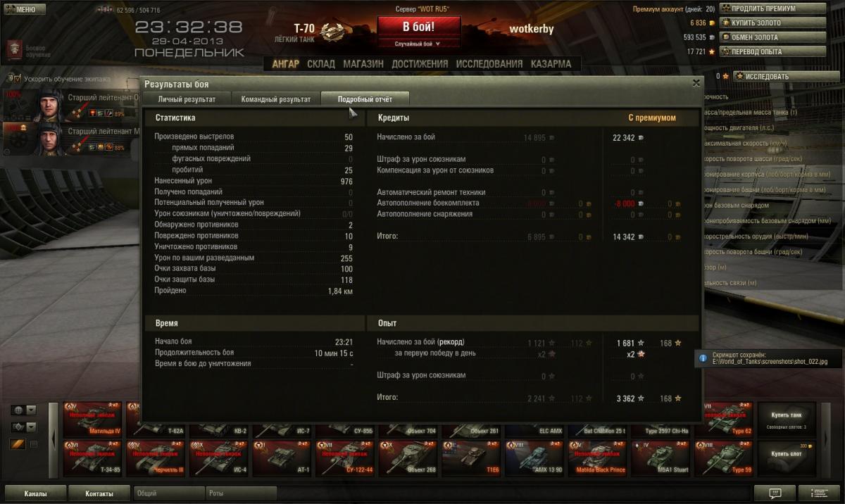The image size is (845, 504).
Task: Pick the AMX 13 90 tank icon
Action: (536, 458)
